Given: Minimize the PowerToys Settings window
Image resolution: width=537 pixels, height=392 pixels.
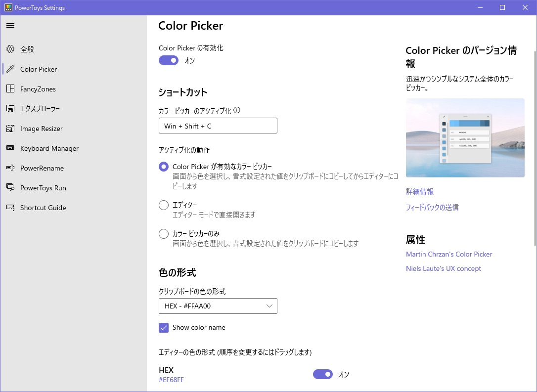Looking at the screenshot, I should (x=480, y=7).
